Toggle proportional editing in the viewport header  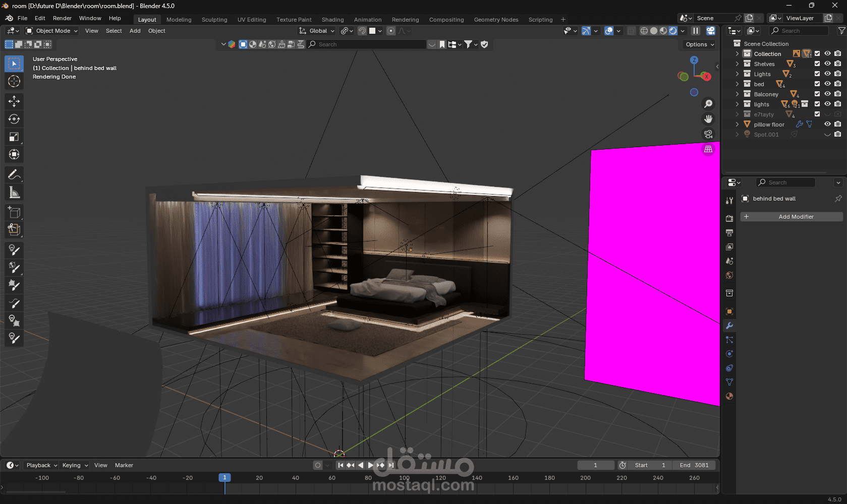391,31
